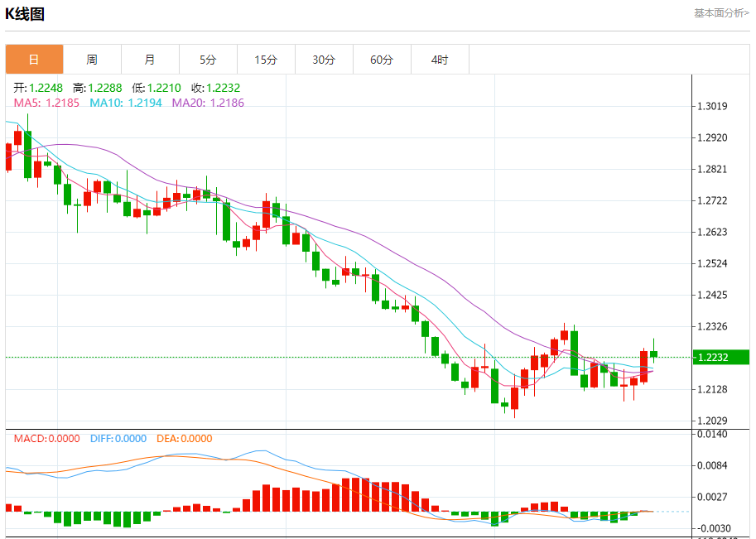This screenshot has height=539, width=756.
Task: Click the close price 1.2232 in header
Action: (x=224, y=88)
